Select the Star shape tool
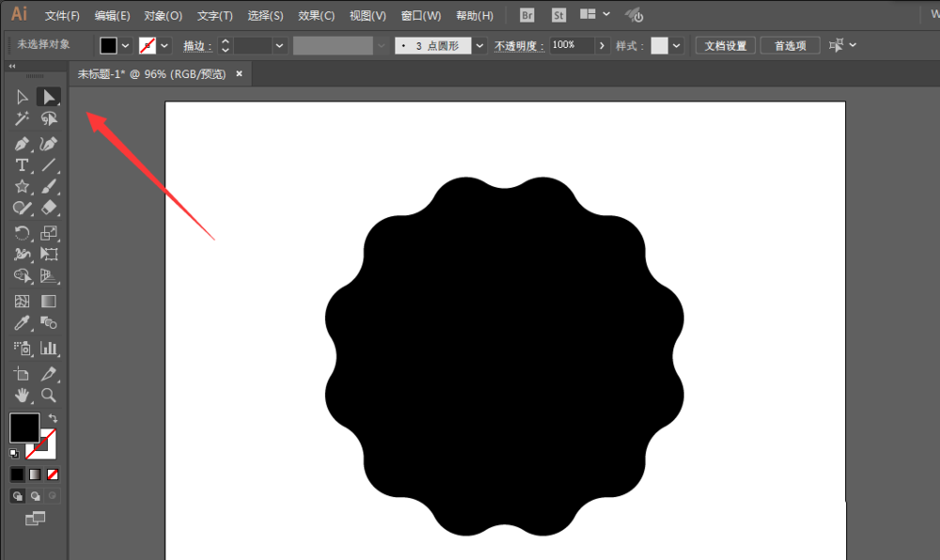 [22, 186]
